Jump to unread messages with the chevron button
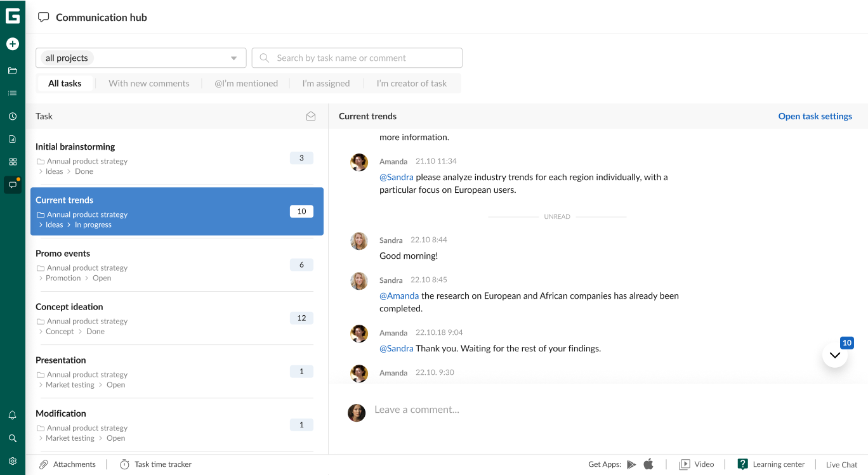868x475 pixels. click(834, 355)
